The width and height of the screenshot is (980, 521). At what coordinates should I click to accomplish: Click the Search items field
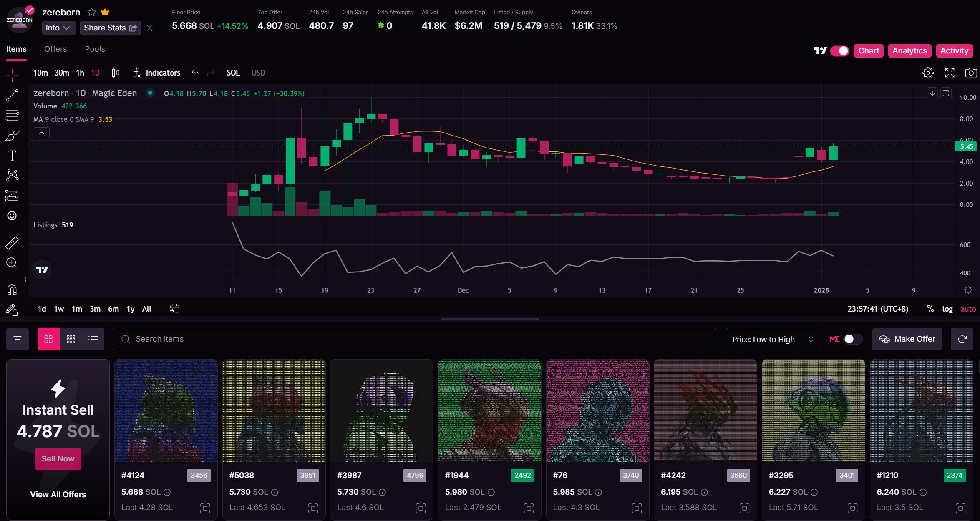(x=414, y=339)
